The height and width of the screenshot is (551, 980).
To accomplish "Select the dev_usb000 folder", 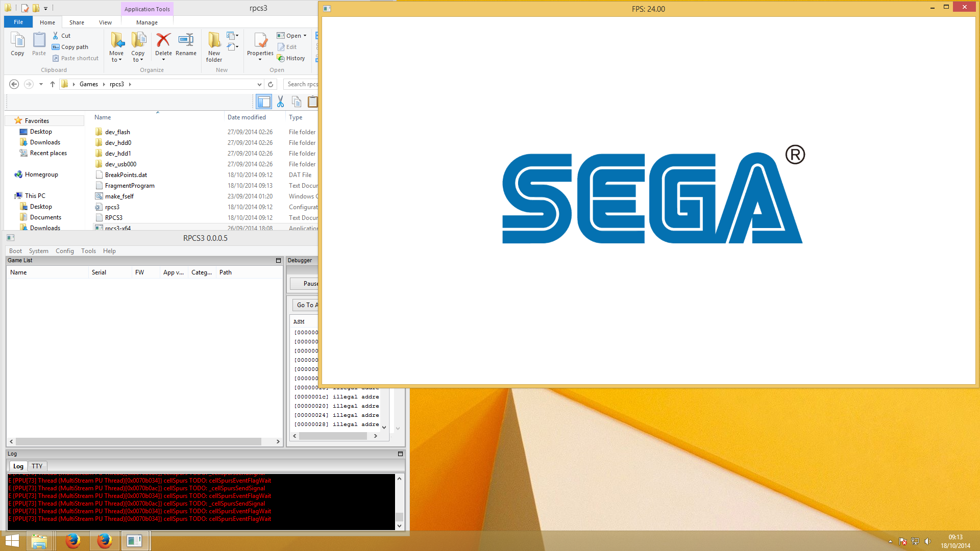I will 120,164.
